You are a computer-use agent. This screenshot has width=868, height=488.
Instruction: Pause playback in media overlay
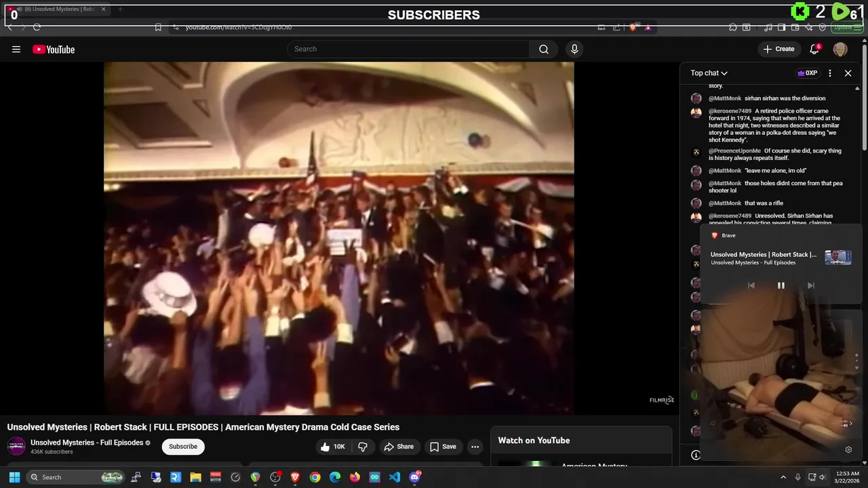click(781, 285)
